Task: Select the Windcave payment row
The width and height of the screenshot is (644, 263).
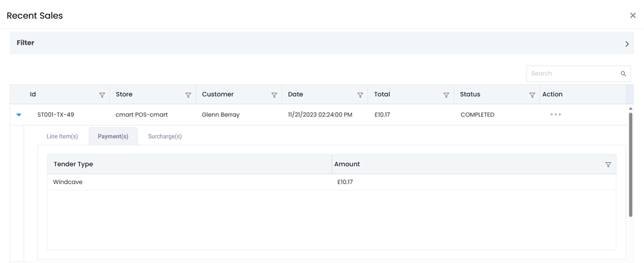Action: 189,182
